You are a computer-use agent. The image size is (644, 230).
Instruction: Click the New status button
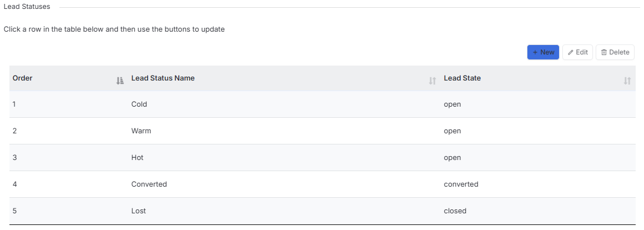click(543, 52)
